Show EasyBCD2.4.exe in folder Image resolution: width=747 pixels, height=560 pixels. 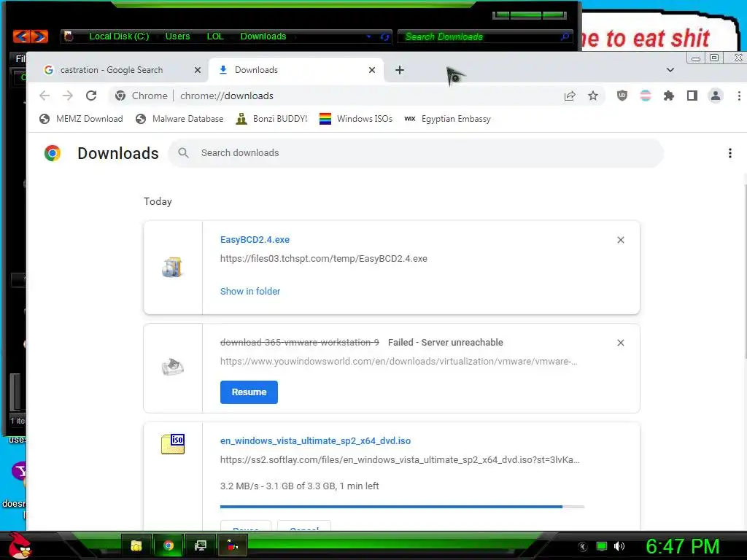point(250,292)
